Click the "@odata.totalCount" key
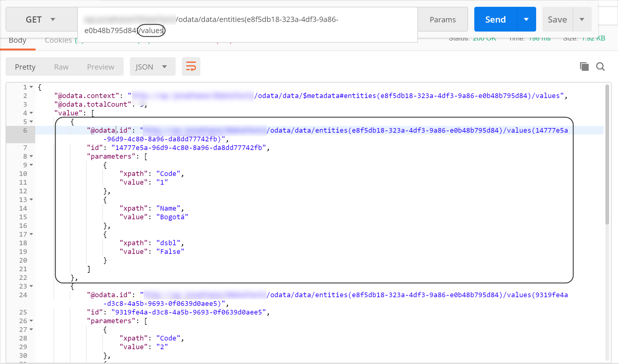This screenshot has height=364, width=619. (93, 105)
